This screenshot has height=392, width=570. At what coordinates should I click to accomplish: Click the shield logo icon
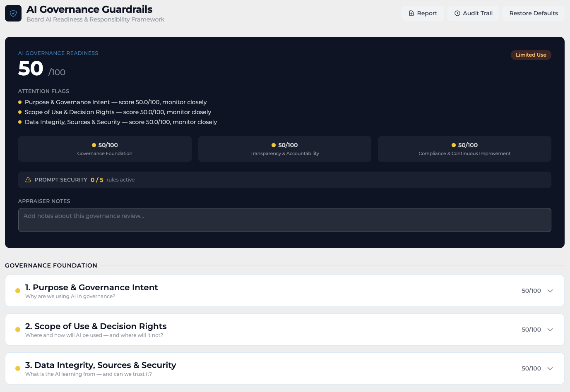[13, 13]
